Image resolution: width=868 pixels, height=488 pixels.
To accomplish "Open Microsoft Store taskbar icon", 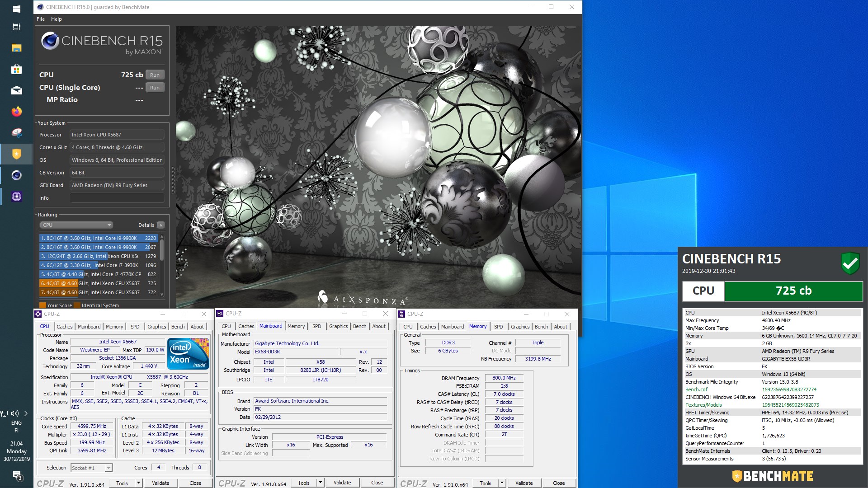I will pos(16,69).
